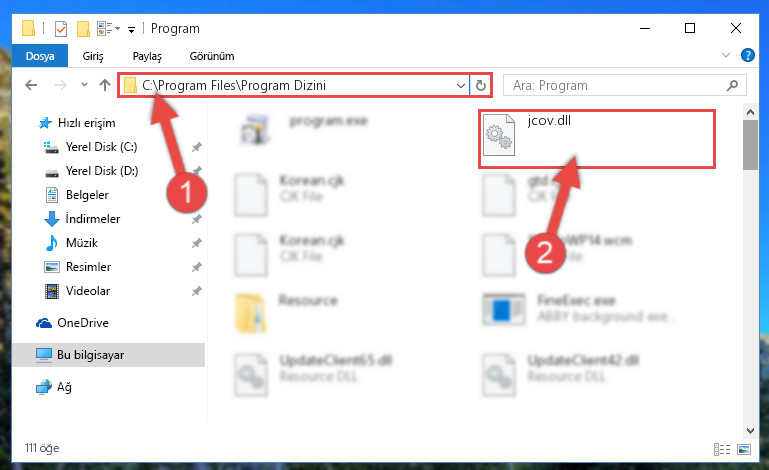This screenshot has width=769, height=470.
Task: Select Yerel Disk (C:) in sidebar
Action: click(101, 147)
